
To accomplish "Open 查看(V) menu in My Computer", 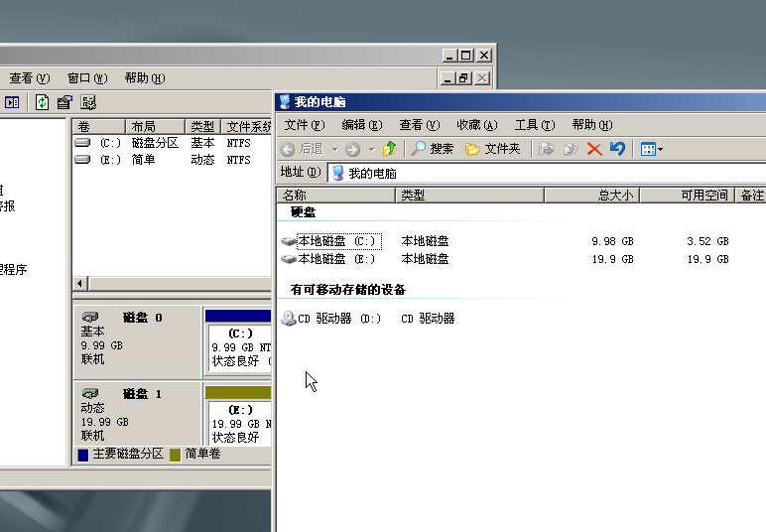I will 419,125.
